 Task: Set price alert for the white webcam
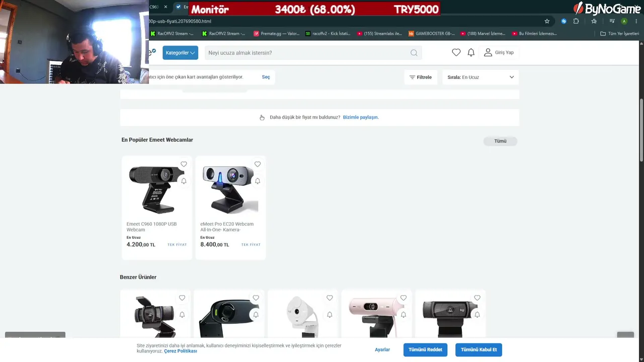point(330,315)
